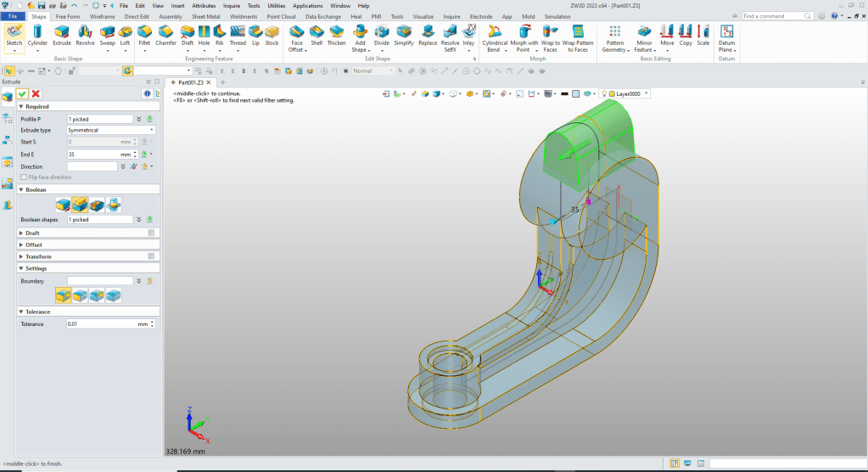Switch to the Sheet Metal ribbon tab
Image resolution: width=868 pixels, height=472 pixels.
click(204, 16)
